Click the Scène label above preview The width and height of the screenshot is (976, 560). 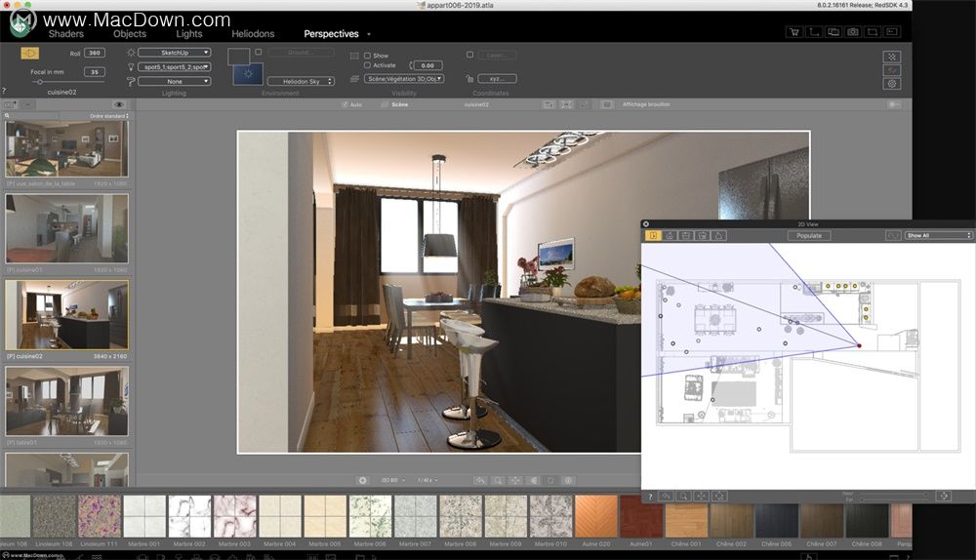pyautogui.click(x=399, y=104)
